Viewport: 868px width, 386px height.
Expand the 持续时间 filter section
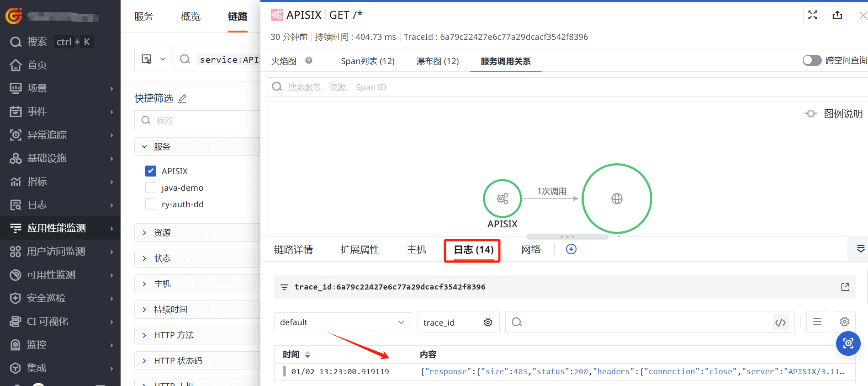pyautogui.click(x=197, y=310)
